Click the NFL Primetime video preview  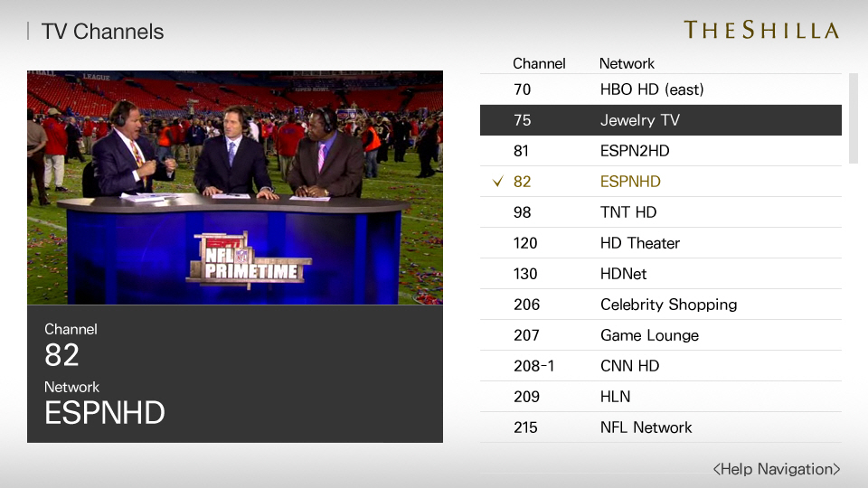[x=235, y=188]
